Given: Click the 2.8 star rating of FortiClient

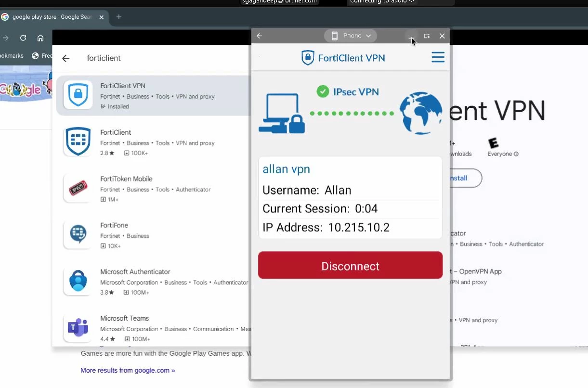Looking at the screenshot, I should pos(107,153).
